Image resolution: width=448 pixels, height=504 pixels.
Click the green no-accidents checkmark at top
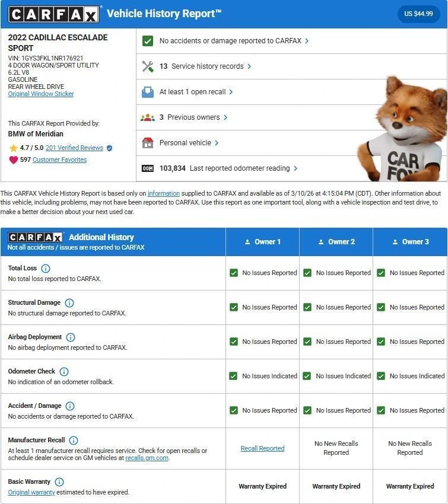(x=148, y=41)
